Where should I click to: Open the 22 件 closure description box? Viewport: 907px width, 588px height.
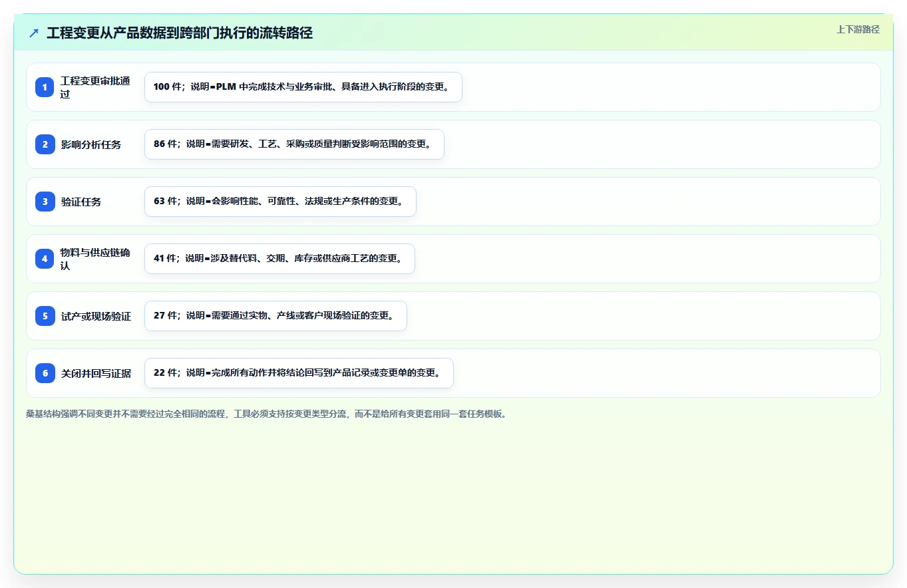coord(299,373)
